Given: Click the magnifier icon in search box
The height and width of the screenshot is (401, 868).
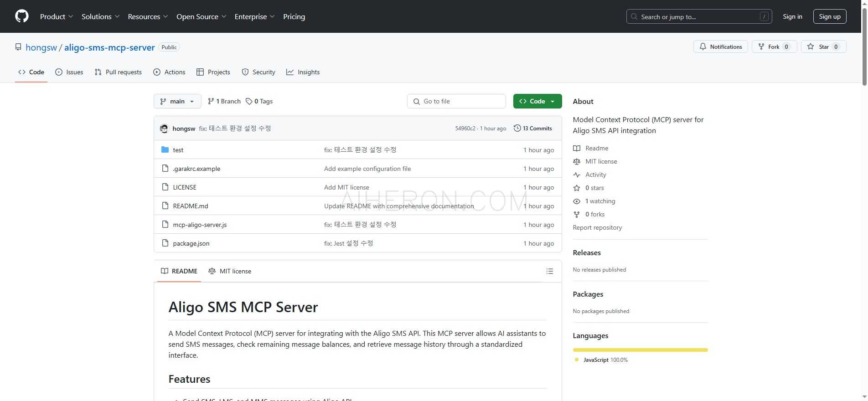Looking at the screenshot, I should [634, 16].
